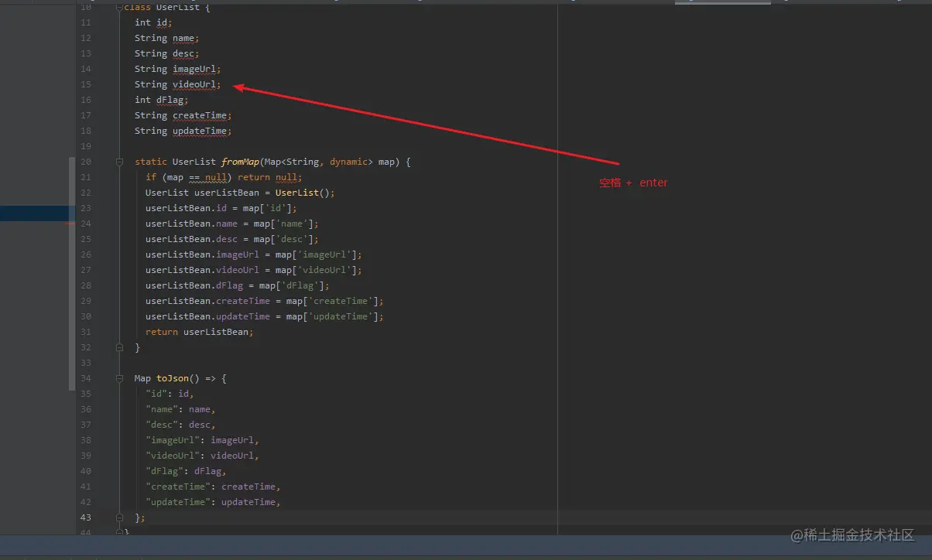Image resolution: width=932 pixels, height=560 pixels.
Task: Click the 'String imageUrl;' field declaration
Action: [x=177, y=69]
